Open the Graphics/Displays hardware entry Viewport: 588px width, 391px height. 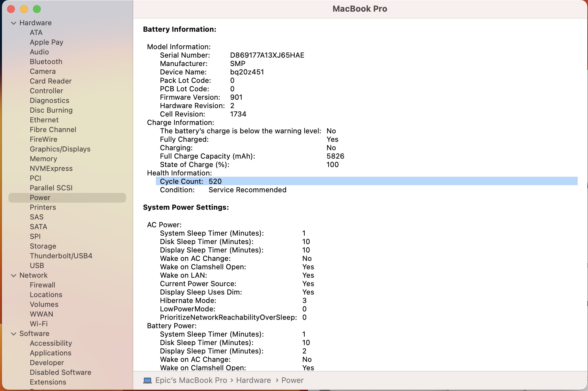60,149
